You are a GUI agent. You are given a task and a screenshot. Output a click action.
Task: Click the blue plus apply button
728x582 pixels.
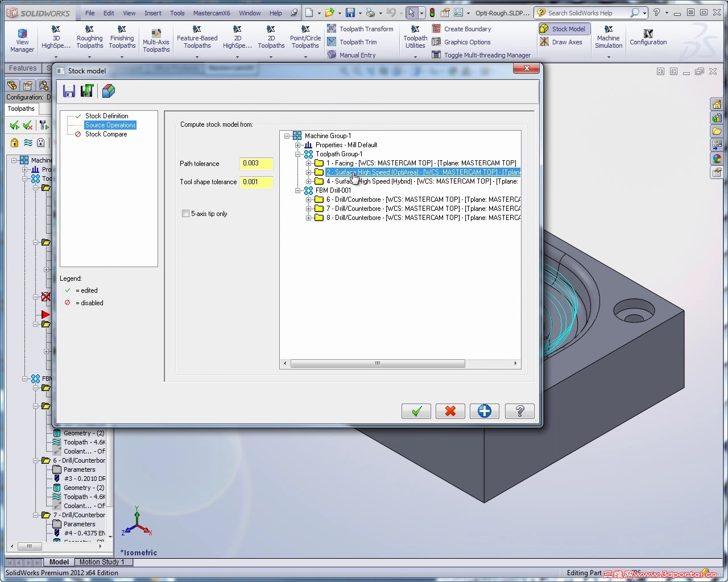485,411
